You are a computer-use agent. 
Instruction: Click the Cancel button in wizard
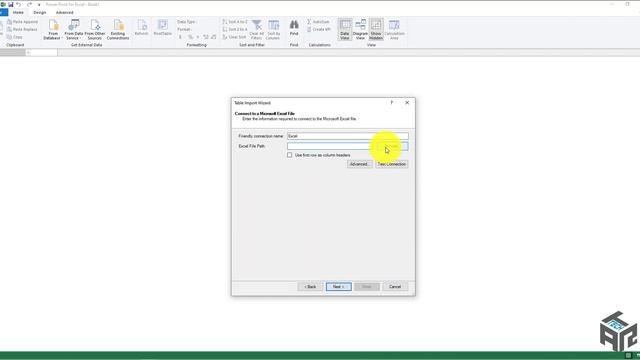click(395, 287)
